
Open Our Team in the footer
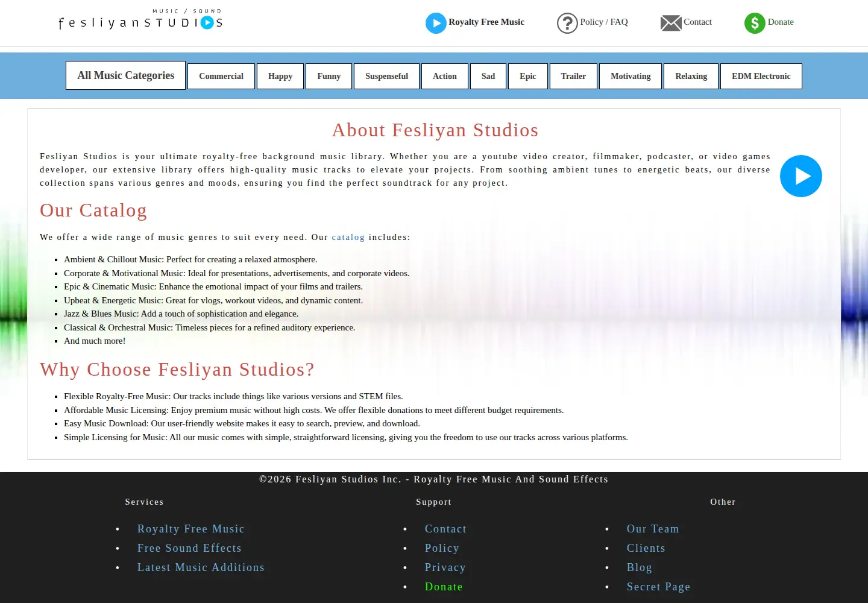(x=653, y=529)
